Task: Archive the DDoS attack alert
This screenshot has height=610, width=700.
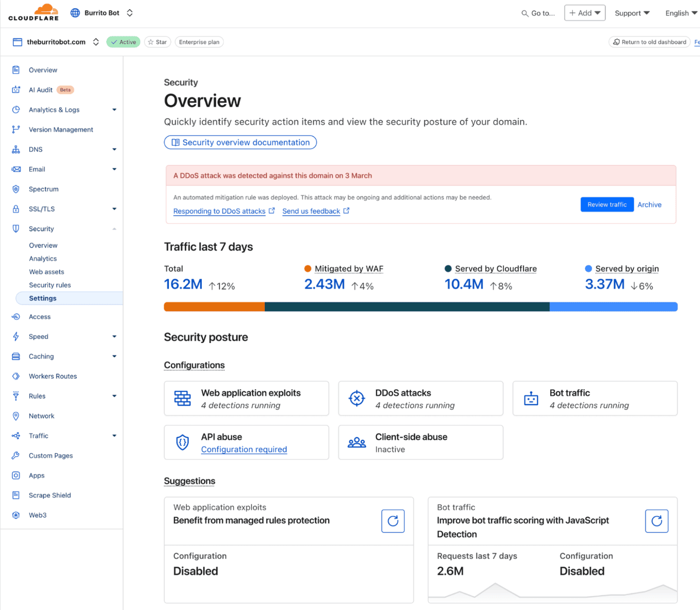Action: (x=649, y=204)
